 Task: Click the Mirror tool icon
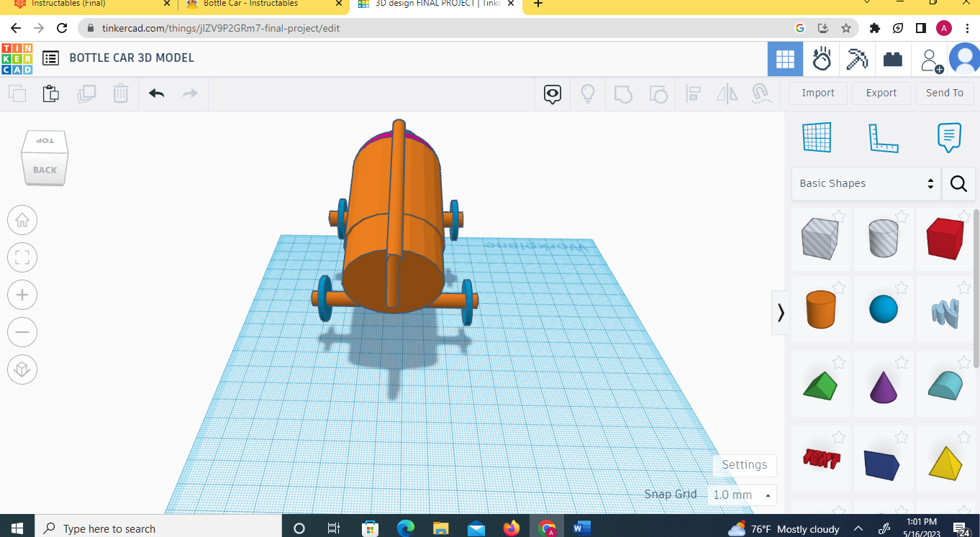tap(727, 94)
